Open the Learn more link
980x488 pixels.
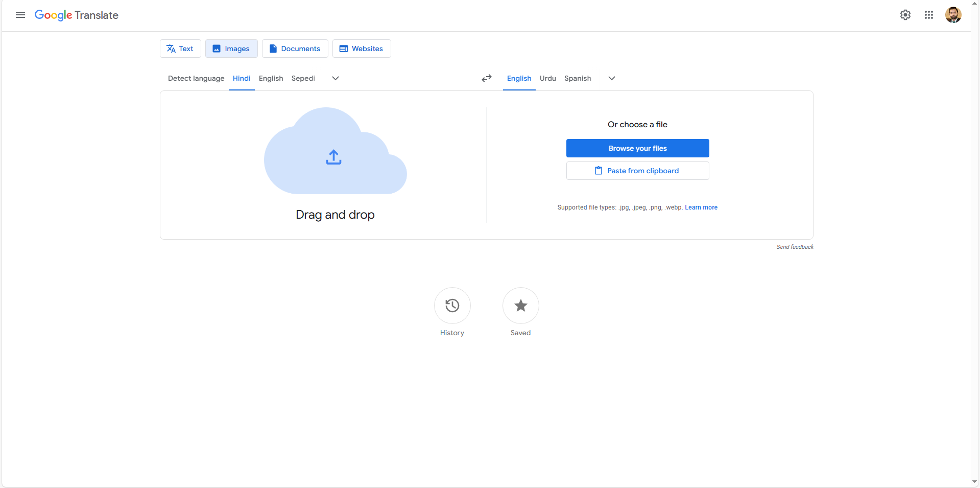(x=701, y=207)
